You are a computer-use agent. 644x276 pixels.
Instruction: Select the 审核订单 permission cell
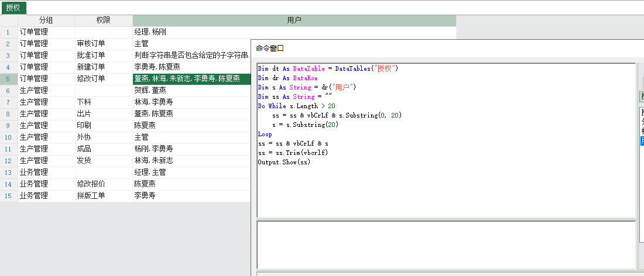pyautogui.click(x=91, y=44)
